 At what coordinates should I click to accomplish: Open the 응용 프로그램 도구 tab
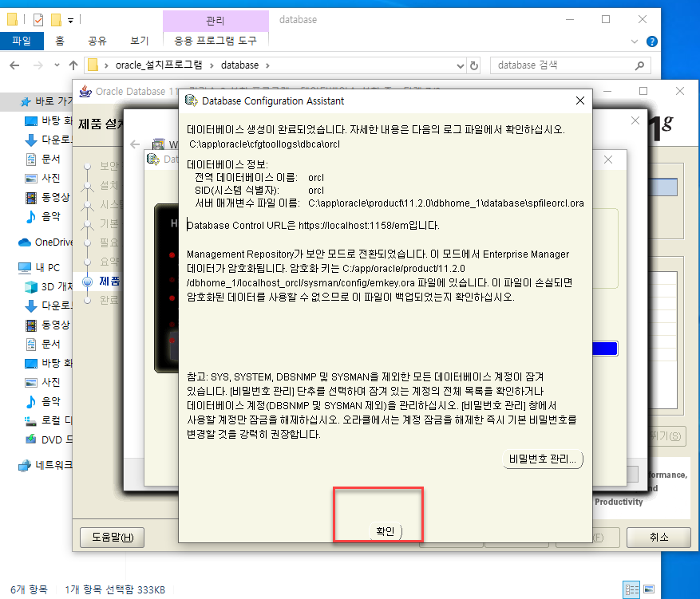(216, 41)
